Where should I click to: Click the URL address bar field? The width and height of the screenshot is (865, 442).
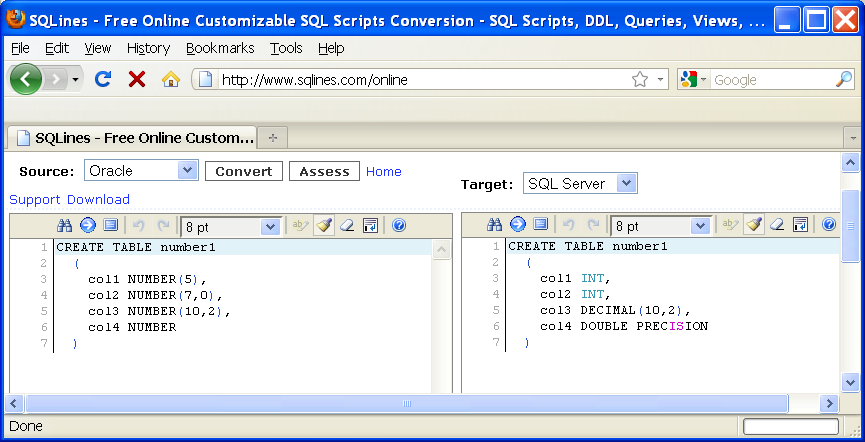[420, 79]
